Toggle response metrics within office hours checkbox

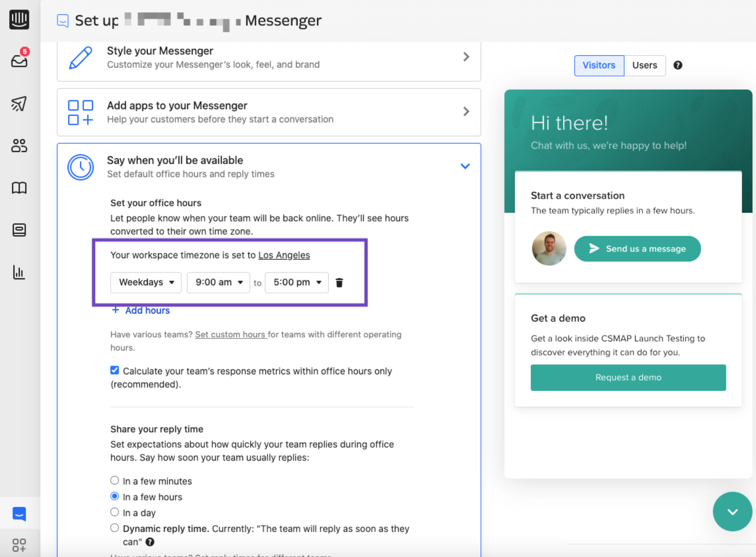click(114, 370)
